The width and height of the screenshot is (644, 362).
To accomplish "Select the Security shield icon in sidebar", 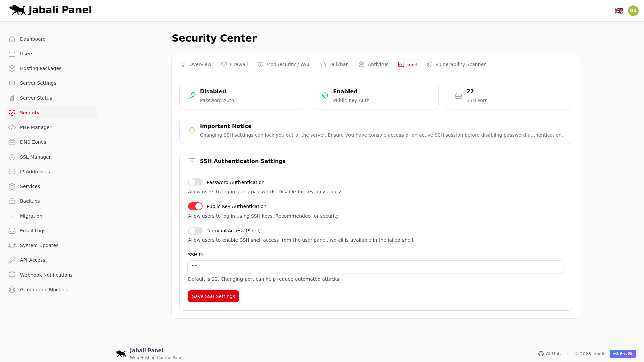I will pyautogui.click(x=12, y=113).
